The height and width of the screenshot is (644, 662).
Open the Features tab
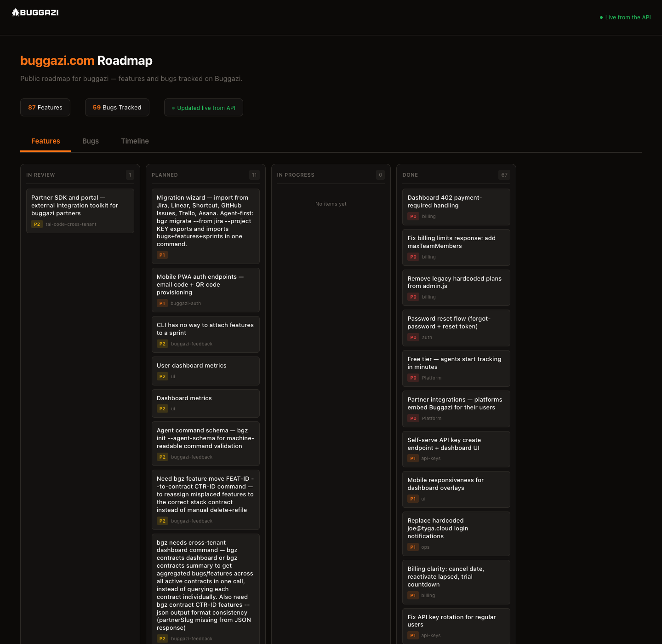[x=46, y=141]
